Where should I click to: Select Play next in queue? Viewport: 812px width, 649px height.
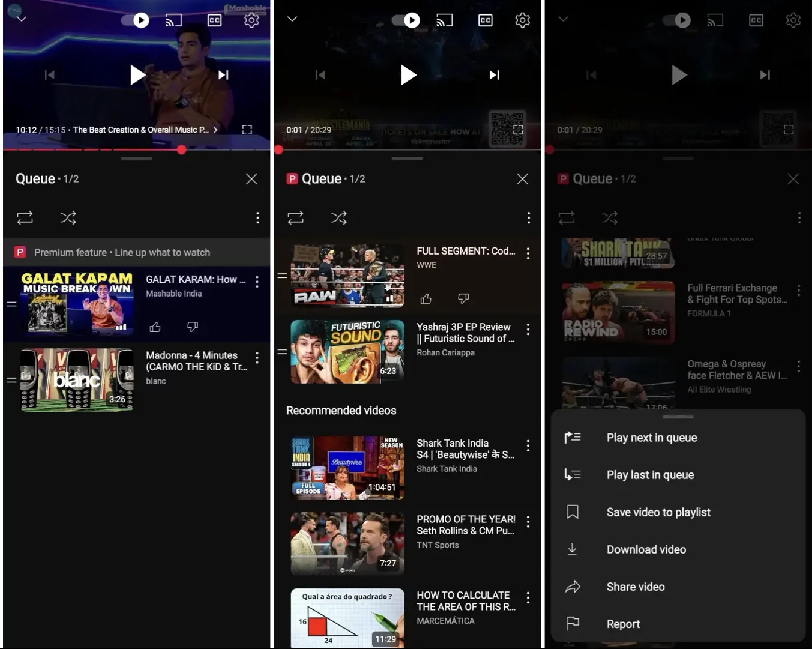point(651,438)
